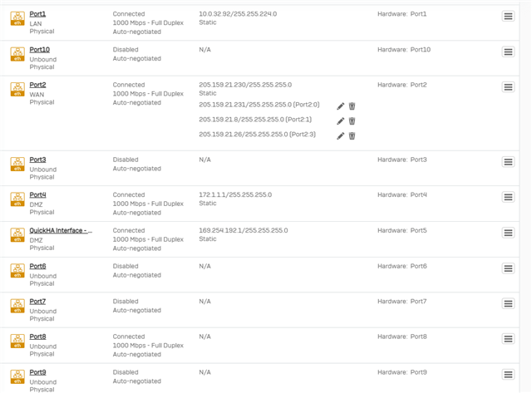Delete the Port2:1 alias with the trash icon
The image size is (532, 393).
coord(352,121)
